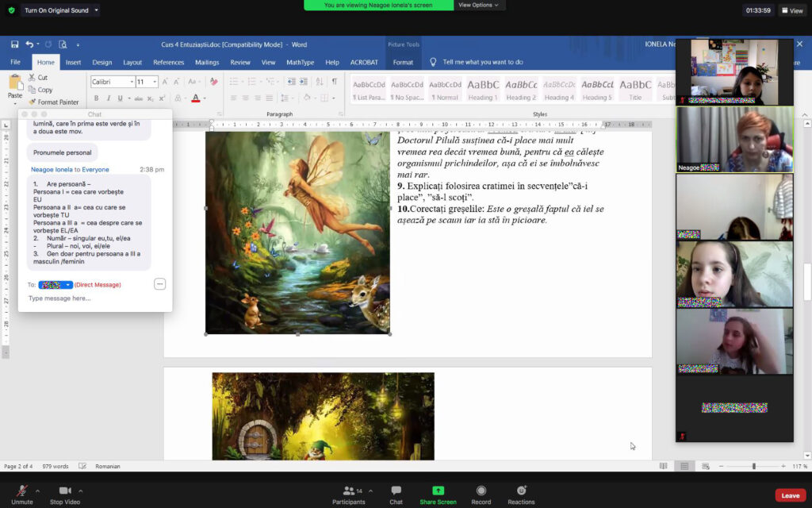Start recording with the Zoom Record icon

tap(481, 495)
